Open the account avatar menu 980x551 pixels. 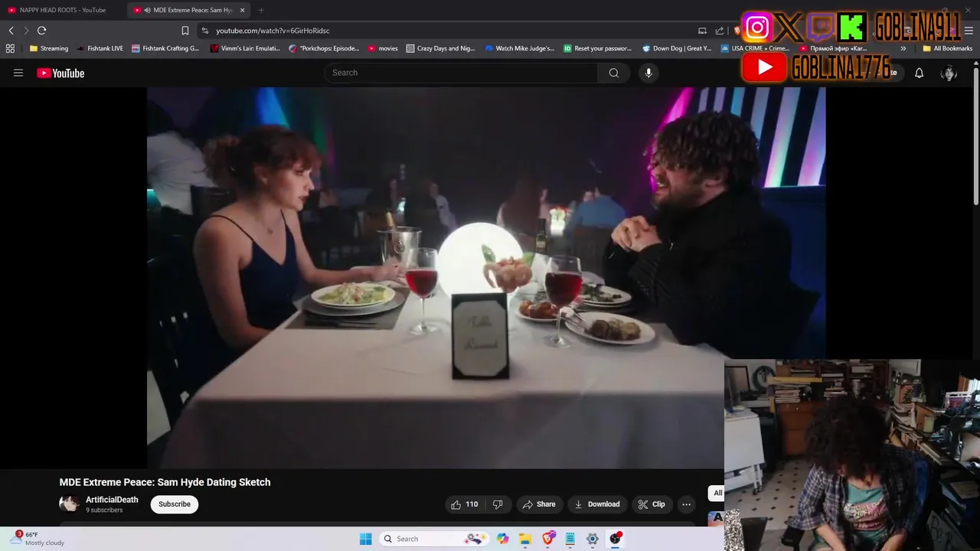click(949, 73)
